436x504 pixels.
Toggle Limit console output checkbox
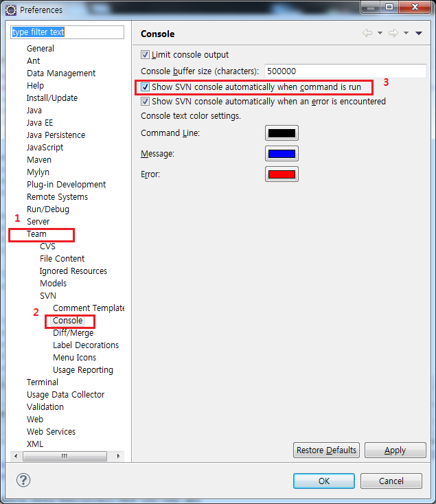pos(145,55)
